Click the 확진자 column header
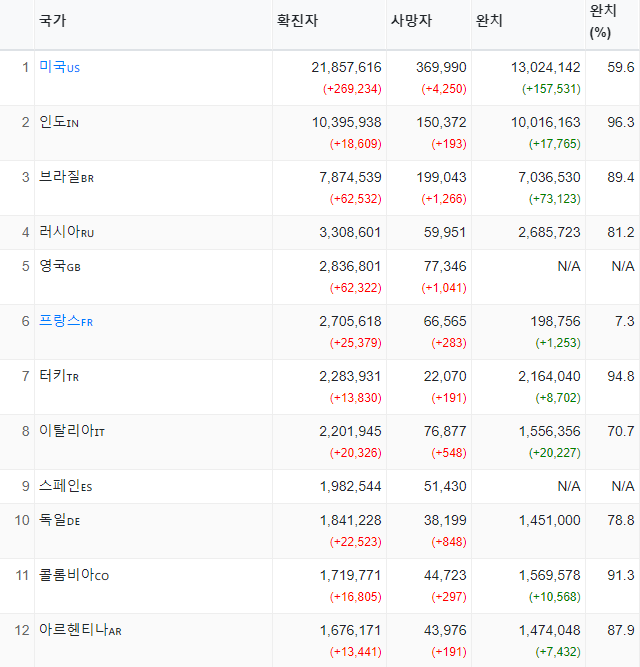Image resolution: width=640 pixels, height=667 pixels. coord(297,20)
